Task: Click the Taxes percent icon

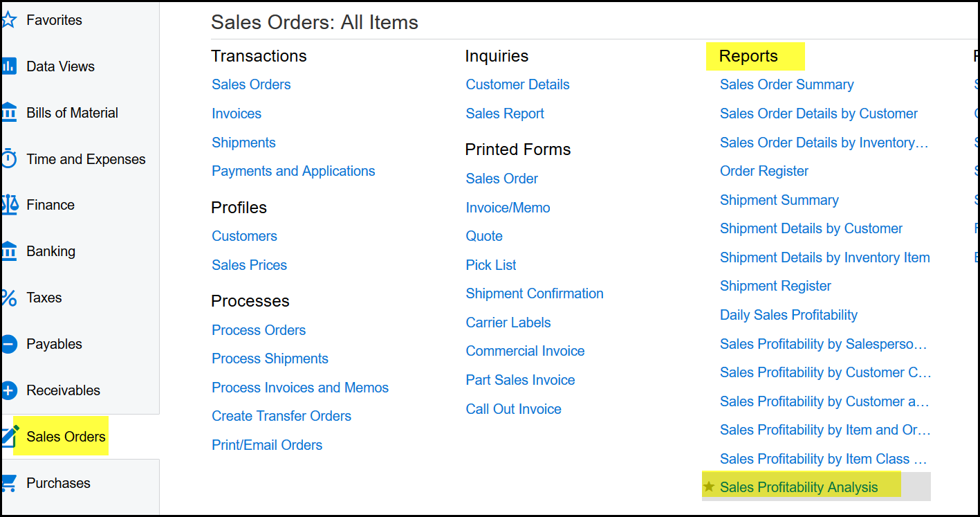Action: [x=8, y=298]
